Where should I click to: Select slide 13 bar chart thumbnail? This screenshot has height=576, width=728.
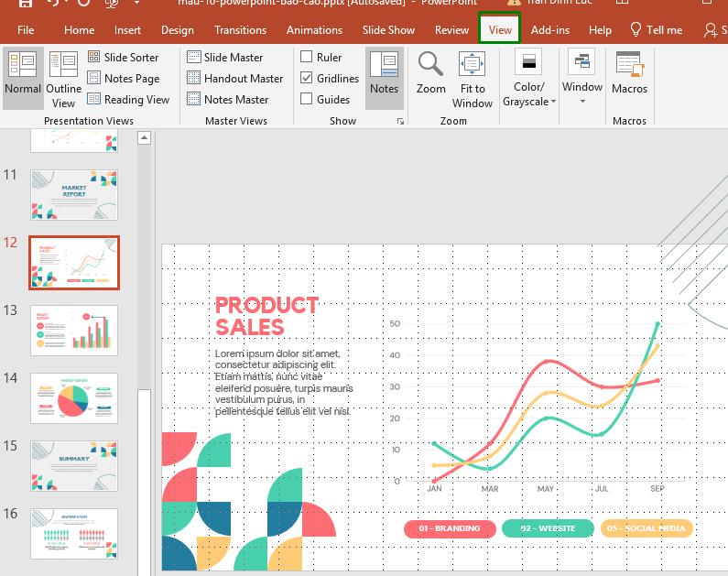tap(74, 331)
